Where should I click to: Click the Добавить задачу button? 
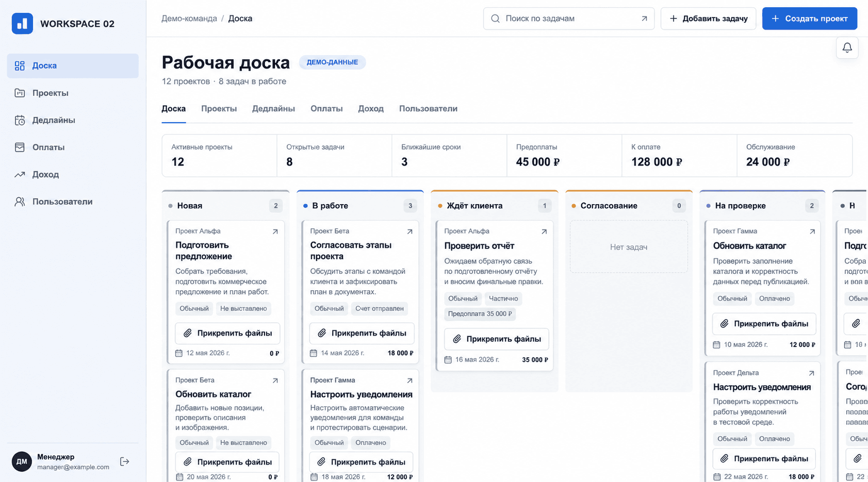[x=708, y=19]
